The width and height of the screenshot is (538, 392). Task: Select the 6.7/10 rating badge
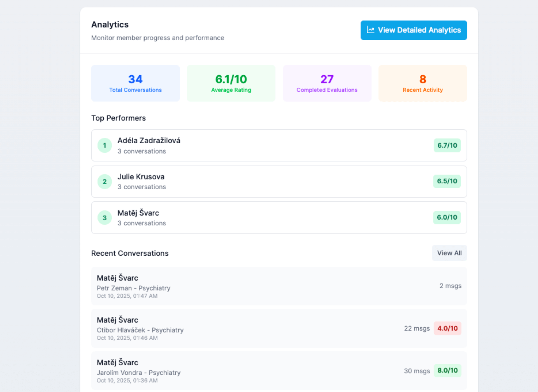pyautogui.click(x=447, y=145)
